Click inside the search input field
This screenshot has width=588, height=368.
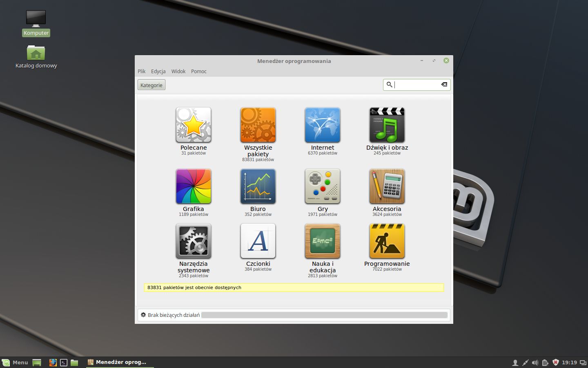tap(416, 85)
